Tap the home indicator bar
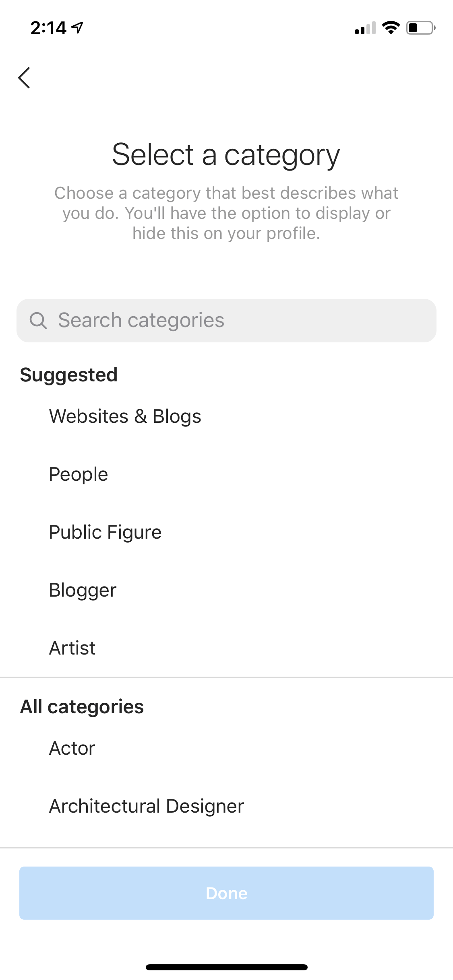 click(x=226, y=967)
